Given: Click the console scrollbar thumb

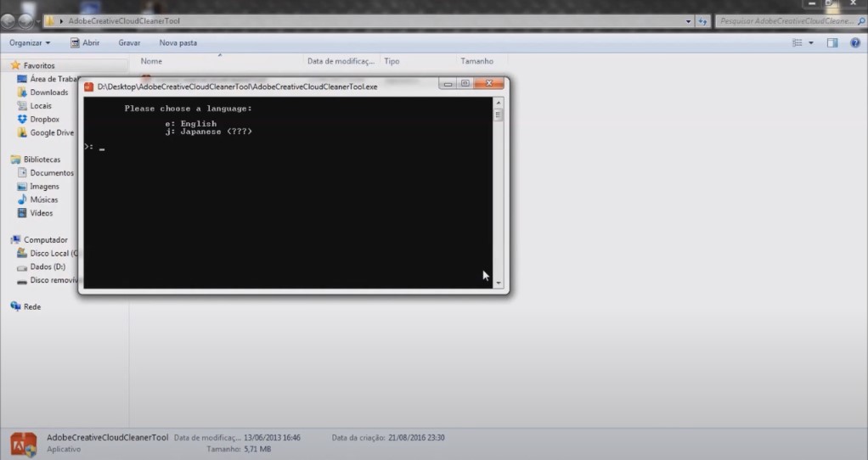Looking at the screenshot, I should (x=499, y=115).
